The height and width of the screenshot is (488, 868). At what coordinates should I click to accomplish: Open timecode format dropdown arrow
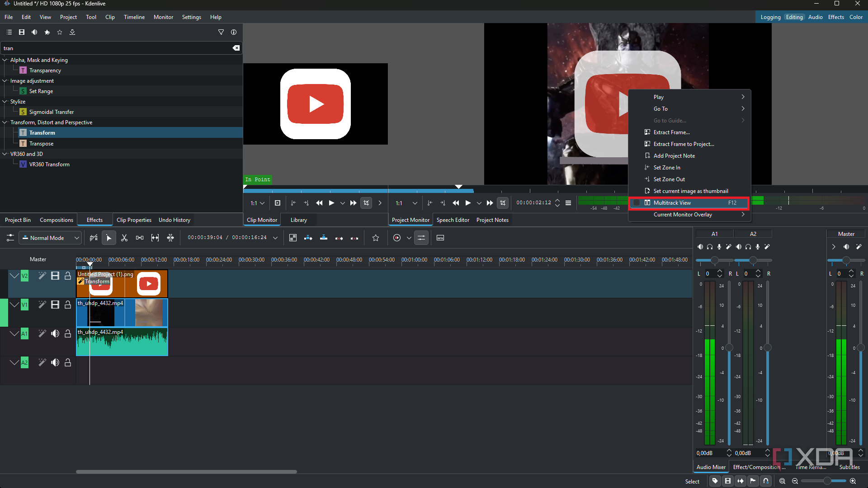[x=275, y=238]
